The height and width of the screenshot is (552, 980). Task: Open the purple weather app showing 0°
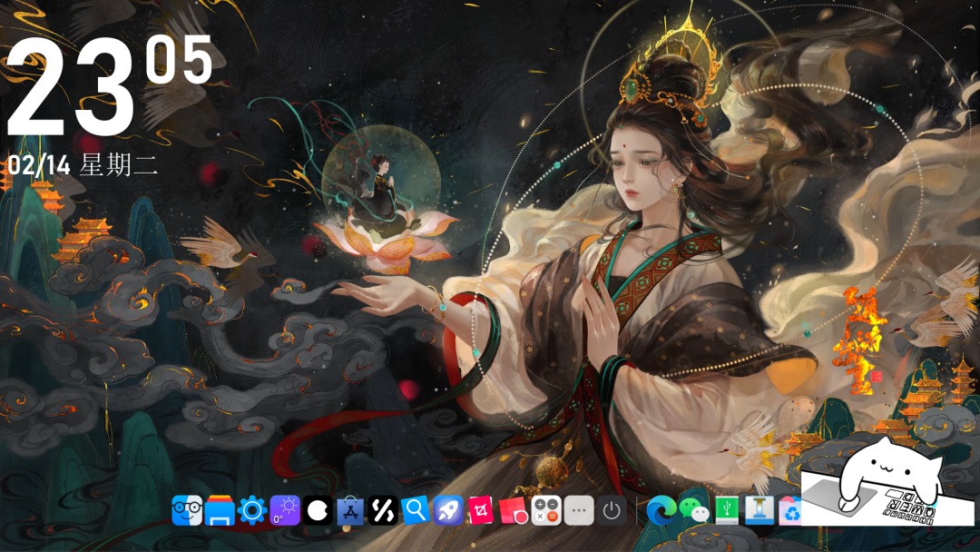285,510
